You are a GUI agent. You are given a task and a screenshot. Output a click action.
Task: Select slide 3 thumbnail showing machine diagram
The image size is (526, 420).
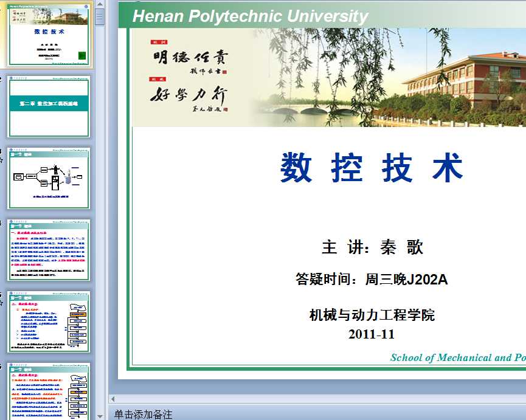click(x=49, y=178)
